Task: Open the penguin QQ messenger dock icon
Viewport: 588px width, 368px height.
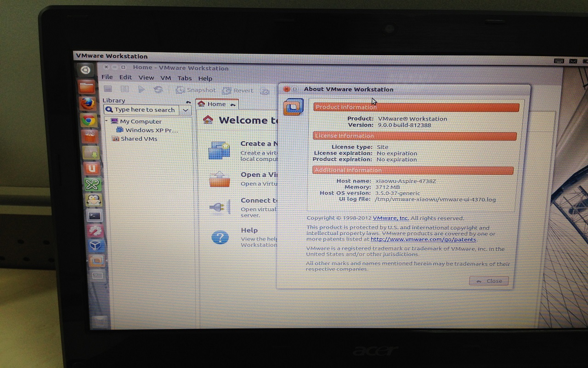Action: click(93, 200)
